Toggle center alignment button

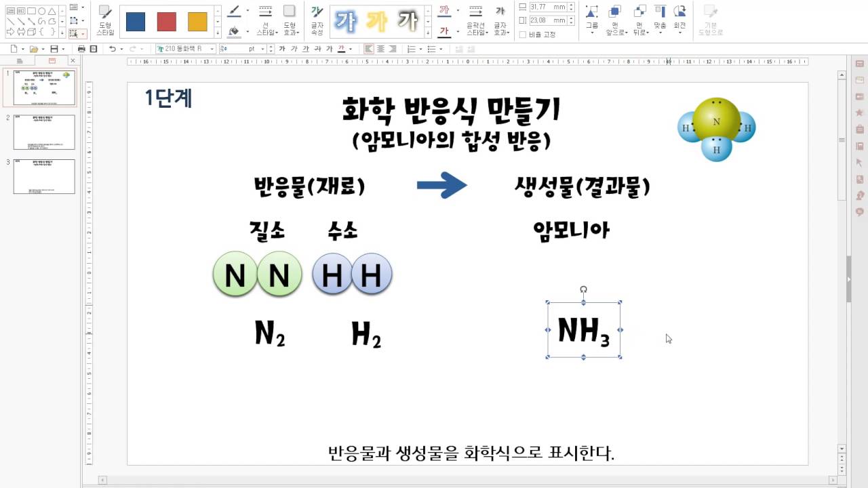[380, 49]
